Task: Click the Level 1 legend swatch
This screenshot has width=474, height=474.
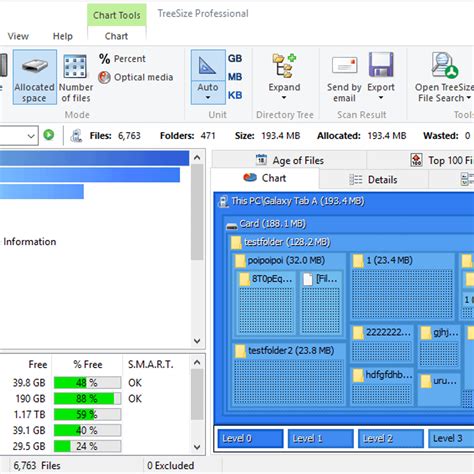Action: 321,438
